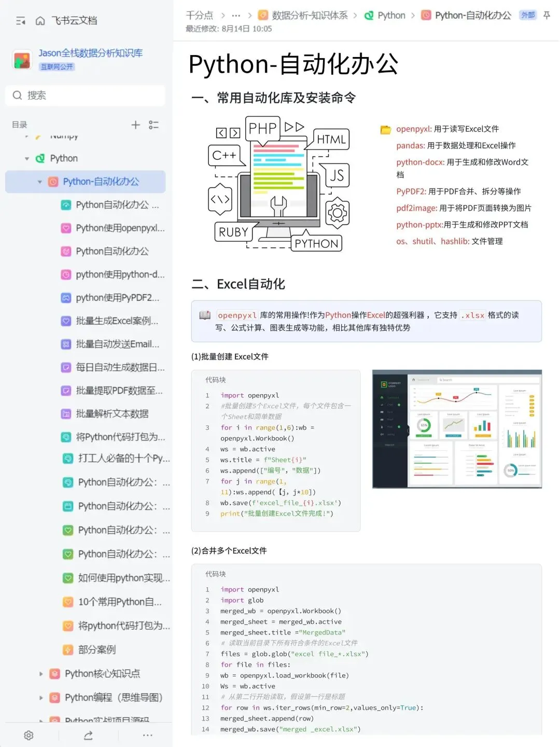This screenshot has height=747, width=560.
Task: Click the Python-自动化办公 breadcrumb title
Action: (473, 16)
